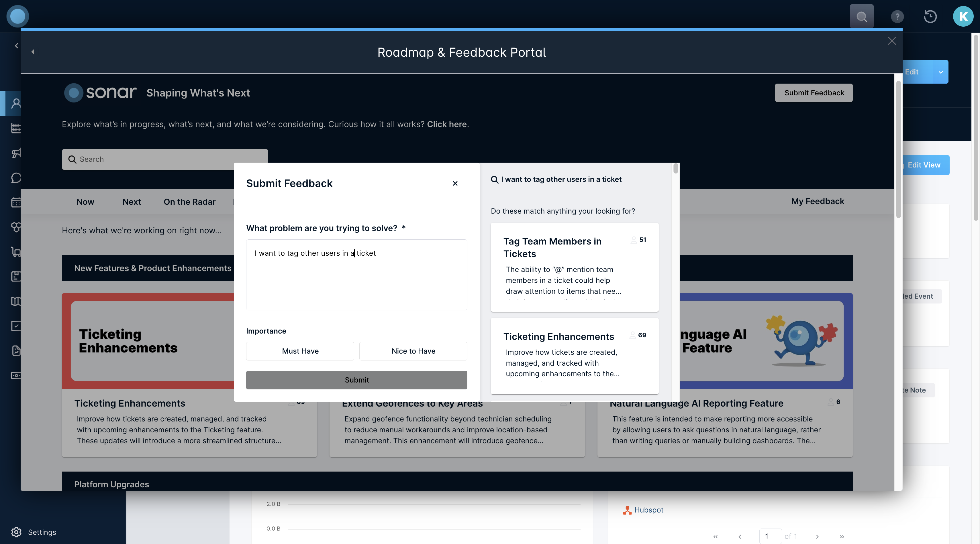
Task: Switch to the Next tab
Action: (x=132, y=202)
